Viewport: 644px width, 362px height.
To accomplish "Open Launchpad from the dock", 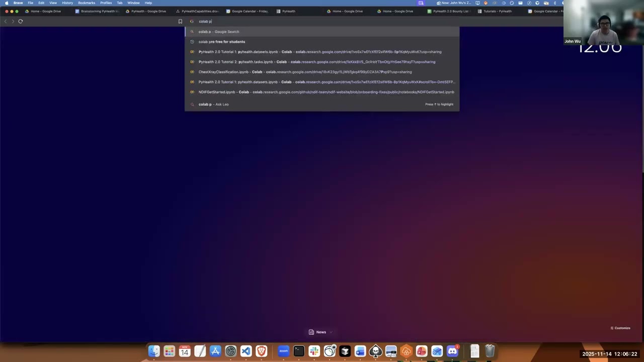I will 169,351.
